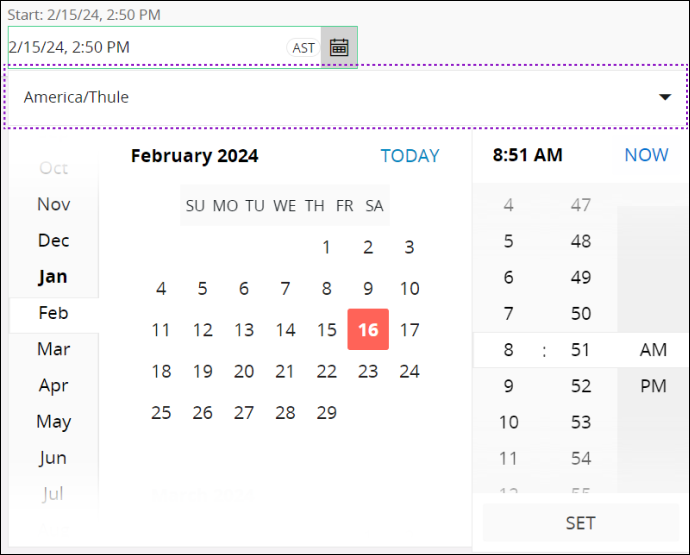The height and width of the screenshot is (555, 690).
Task: Click the February 2024 month header
Action: 194,156
